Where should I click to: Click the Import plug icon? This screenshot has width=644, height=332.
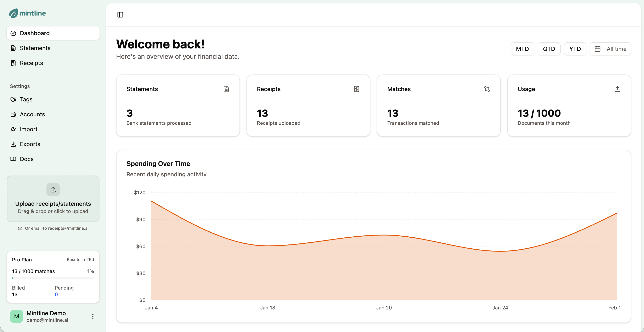coord(13,129)
